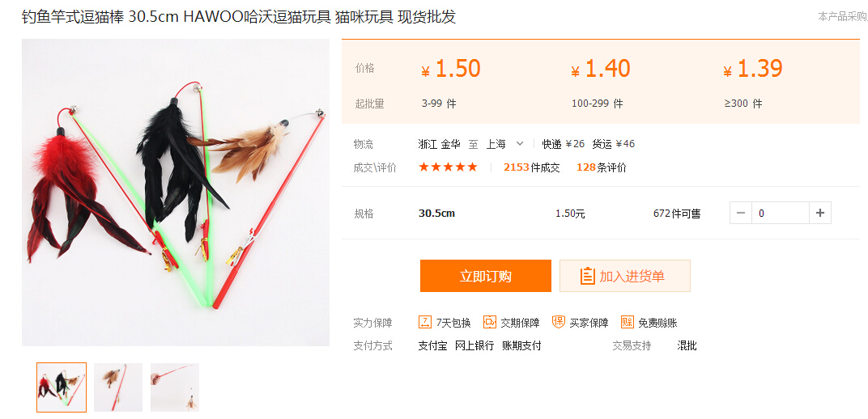The width and height of the screenshot is (868, 419).
Task: Click the clipboard icon in 加入进货单
Action: pyautogui.click(x=587, y=276)
